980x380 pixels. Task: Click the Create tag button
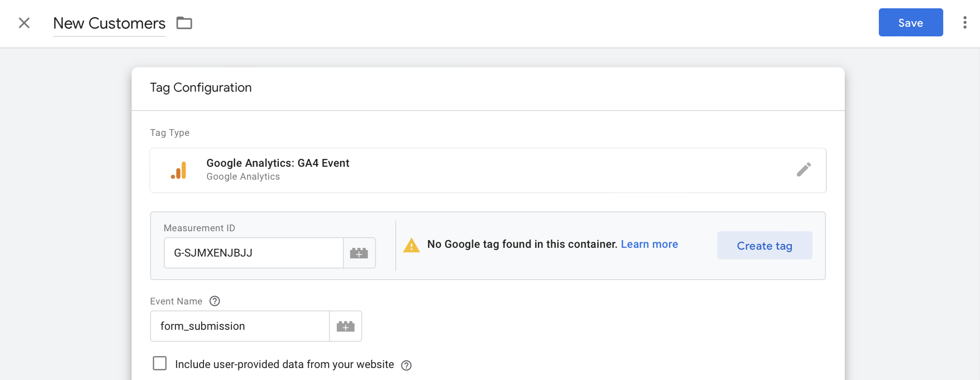(x=764, y=246)
